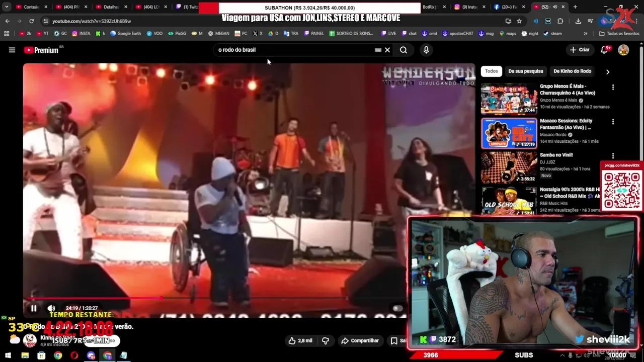
Task: Open the Google Earth bookmark
Action: point(125,34)
